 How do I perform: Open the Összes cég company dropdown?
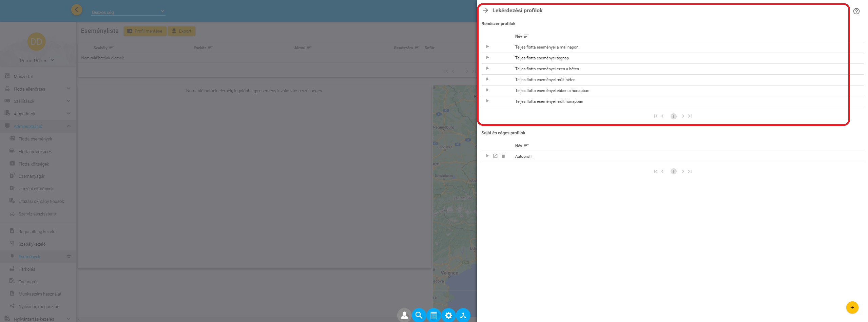point(128,12)
